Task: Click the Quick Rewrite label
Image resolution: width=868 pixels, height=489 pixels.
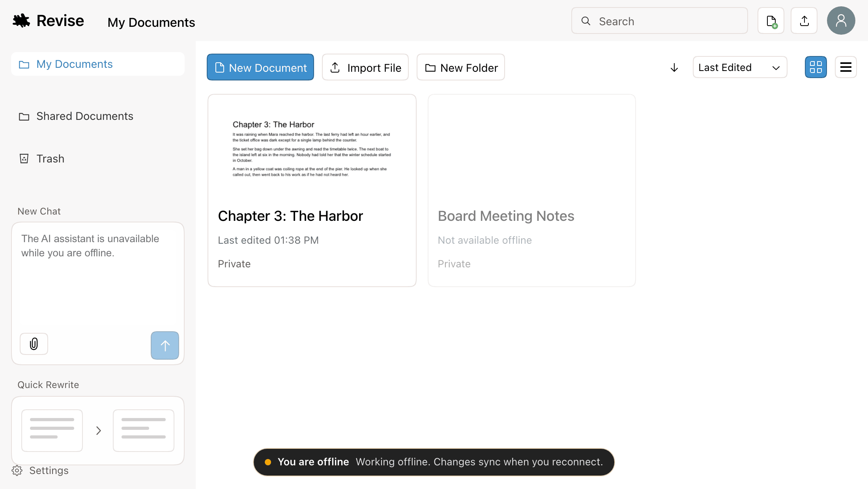Action: pyautogui.click(x=48, y=385)
